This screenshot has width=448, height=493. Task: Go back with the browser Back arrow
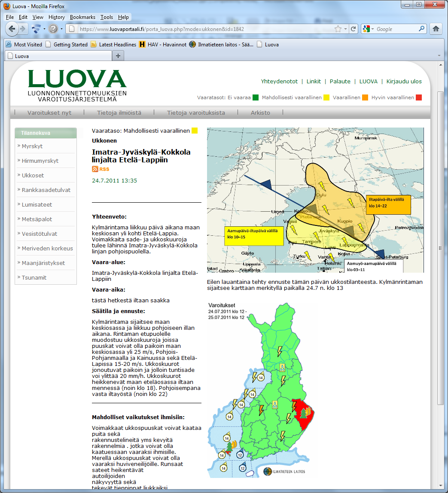(12, 29)
